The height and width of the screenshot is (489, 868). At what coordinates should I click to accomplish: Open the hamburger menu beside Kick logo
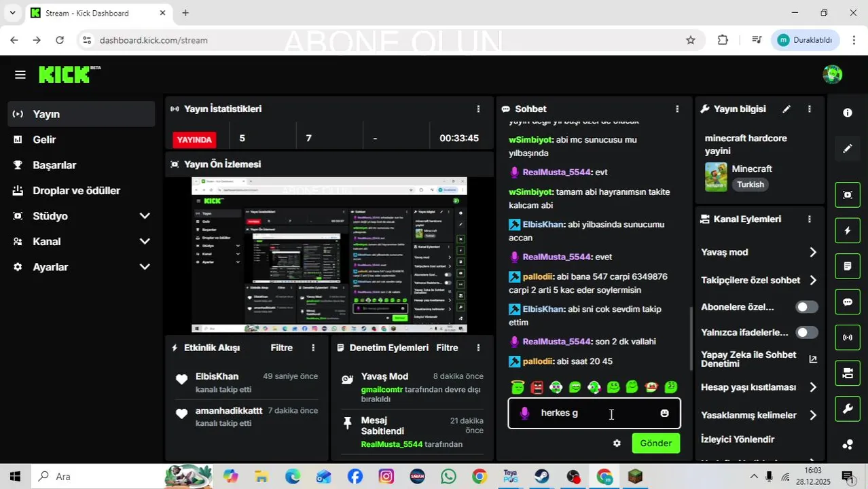(x=20, y=75)
